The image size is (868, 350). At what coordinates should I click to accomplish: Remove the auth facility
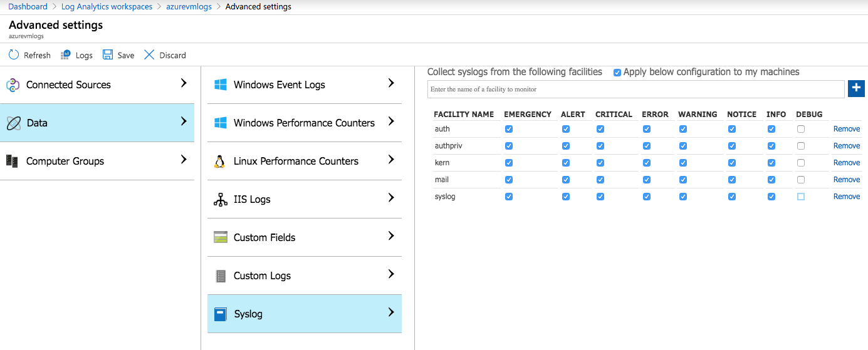(847, 129)
